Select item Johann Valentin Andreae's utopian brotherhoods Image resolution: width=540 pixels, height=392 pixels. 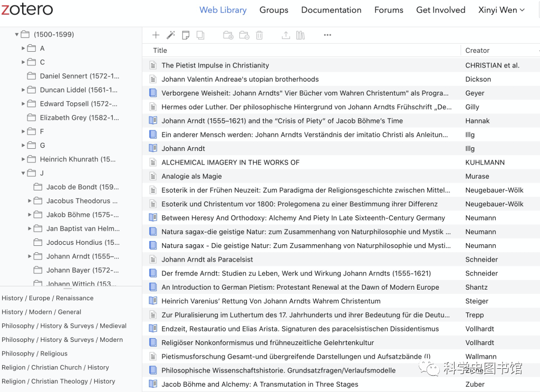point(341,79)
